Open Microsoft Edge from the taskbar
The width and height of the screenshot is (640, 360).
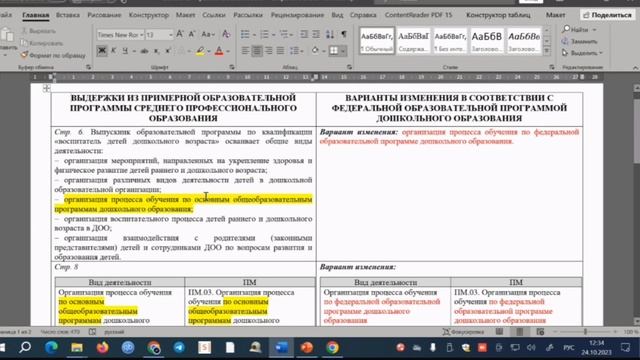click(51, 347)
